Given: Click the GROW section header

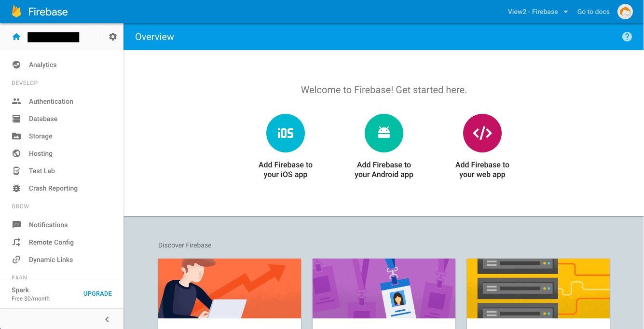Looking at the screenshot, I should click(x=20, y=206).
